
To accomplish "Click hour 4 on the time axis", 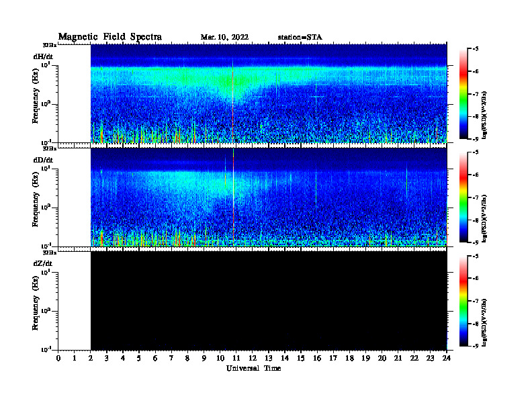I will 123,358.
